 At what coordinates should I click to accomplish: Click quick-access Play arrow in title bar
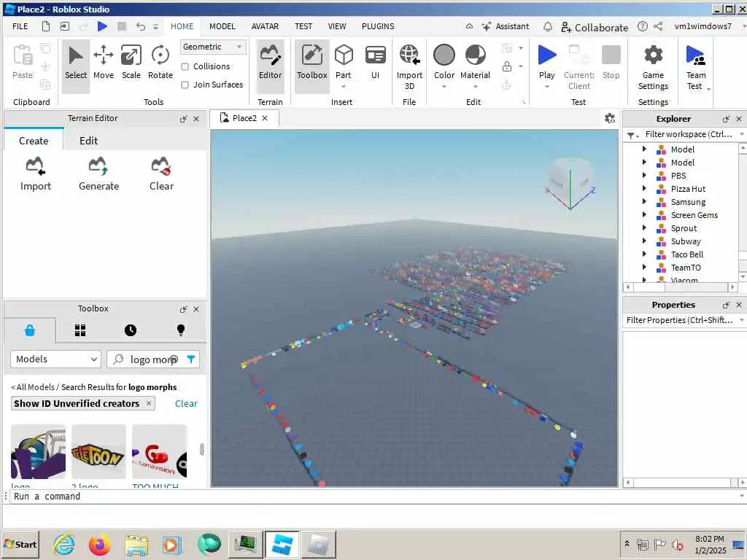[x=102, y=26]
